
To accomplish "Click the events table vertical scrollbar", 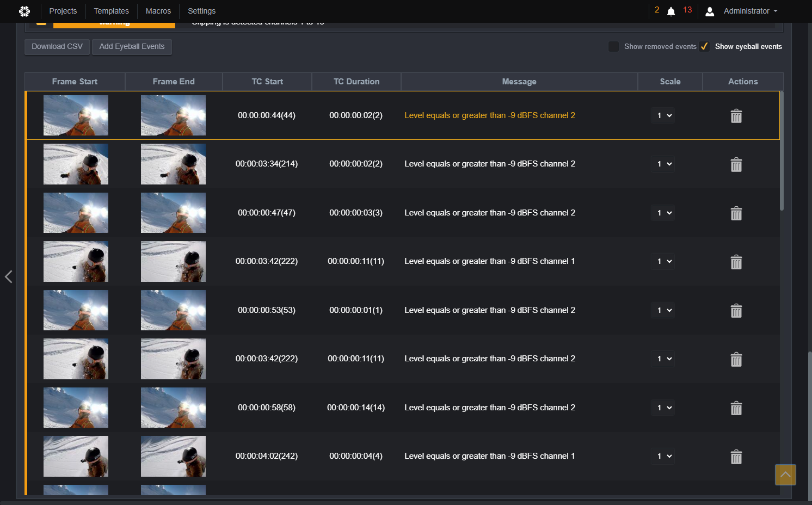I will pos(782,151).
